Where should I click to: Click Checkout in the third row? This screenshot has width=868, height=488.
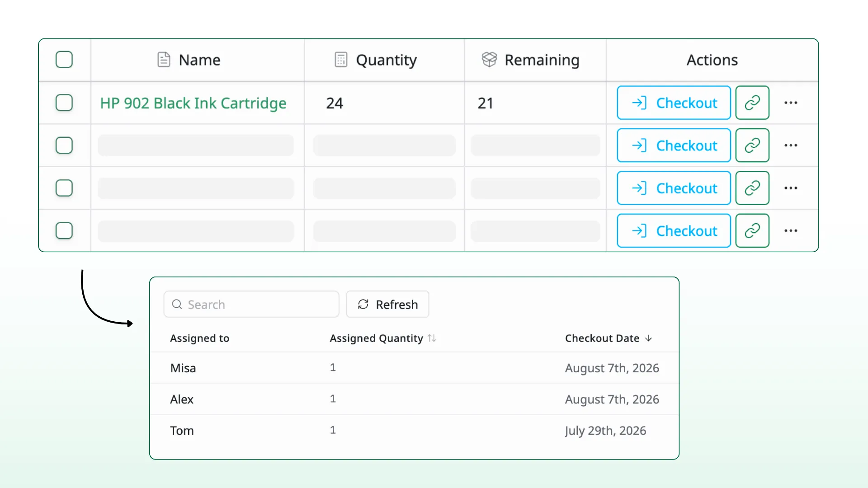point(674,188)
